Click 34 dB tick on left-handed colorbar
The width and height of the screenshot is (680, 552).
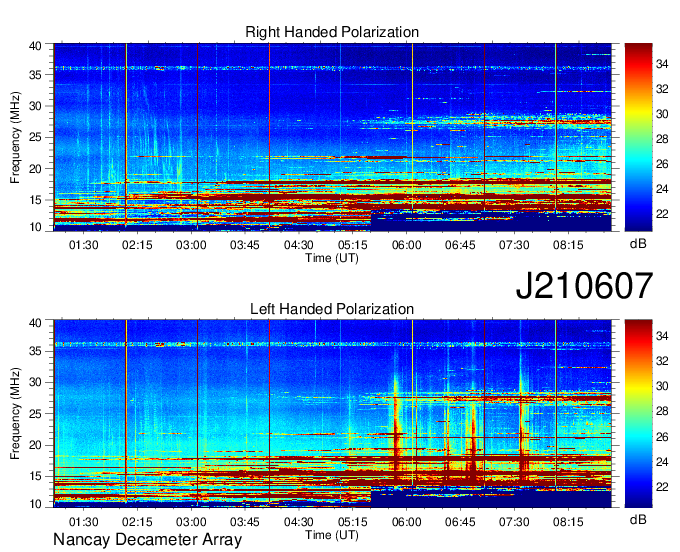662,336
